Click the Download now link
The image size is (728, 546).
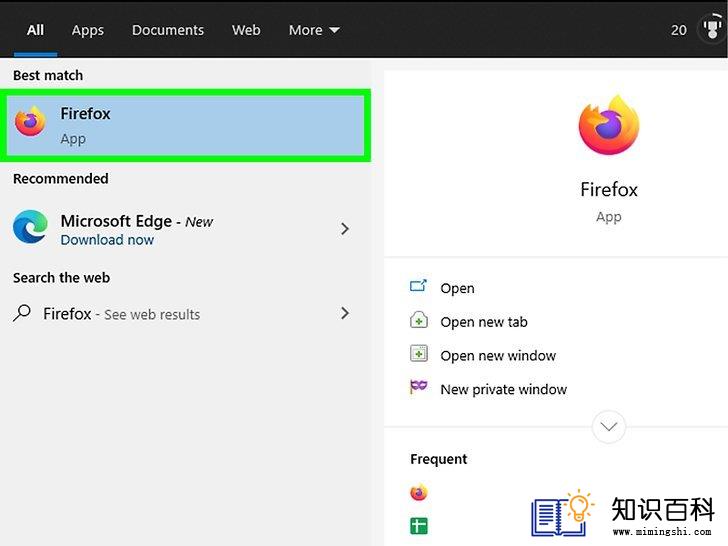(x=107, y=240)
